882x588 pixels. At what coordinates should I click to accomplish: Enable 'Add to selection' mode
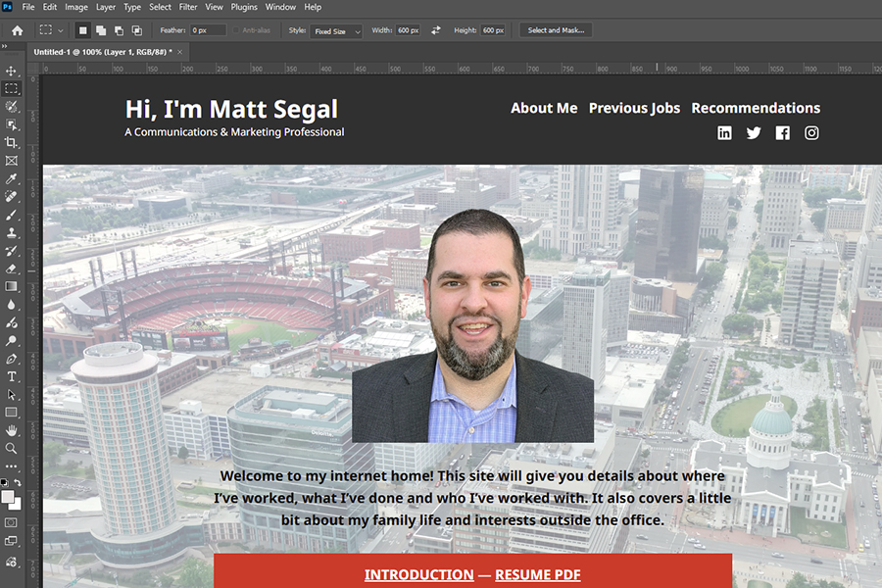(x=101, y=30)
